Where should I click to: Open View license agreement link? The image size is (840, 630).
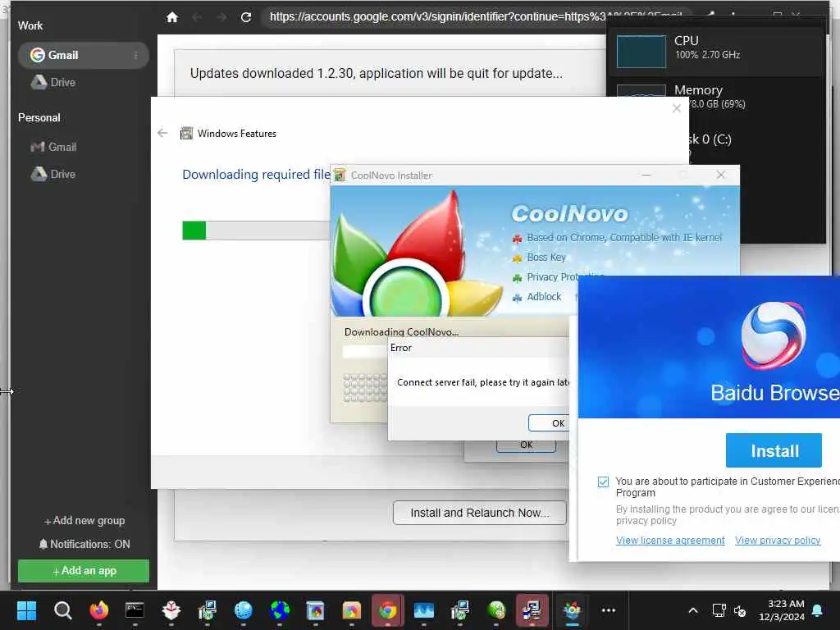click(670, 541)
